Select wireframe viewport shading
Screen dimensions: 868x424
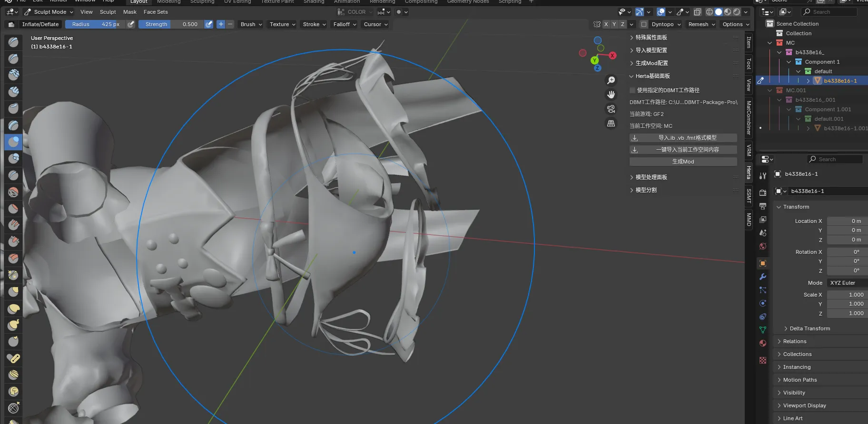point(710,12)
